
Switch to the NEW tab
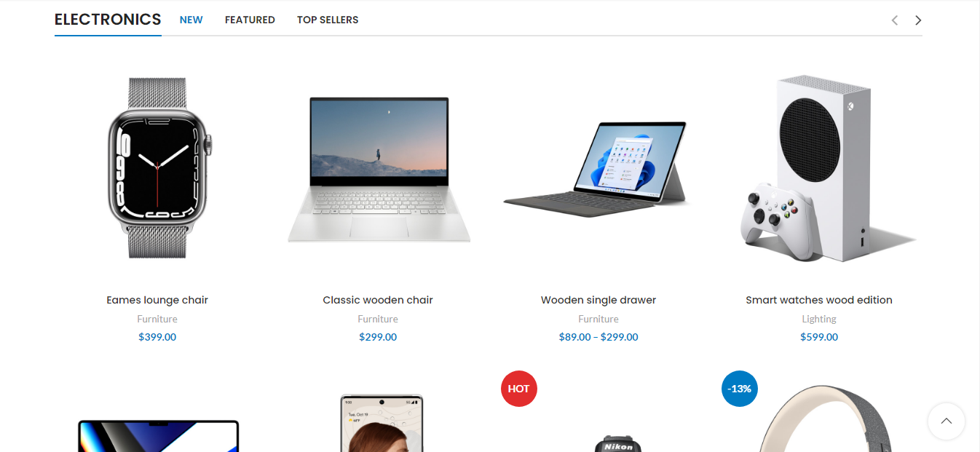coord(191,20)
